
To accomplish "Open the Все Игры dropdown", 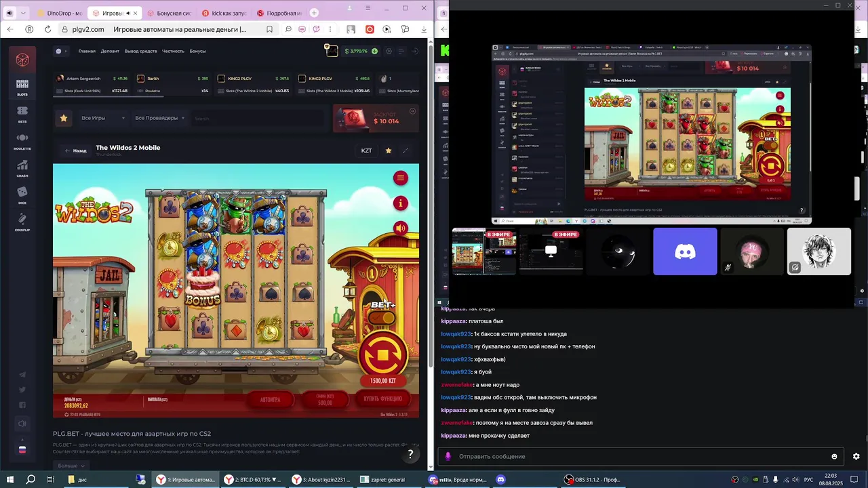I will [103, 118].
